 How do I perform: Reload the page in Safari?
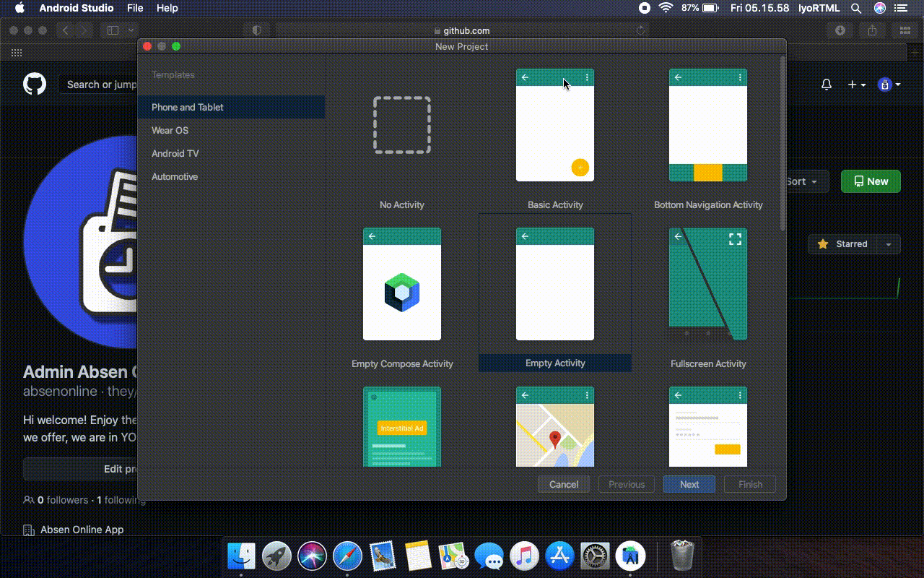[x=640, y=30]
